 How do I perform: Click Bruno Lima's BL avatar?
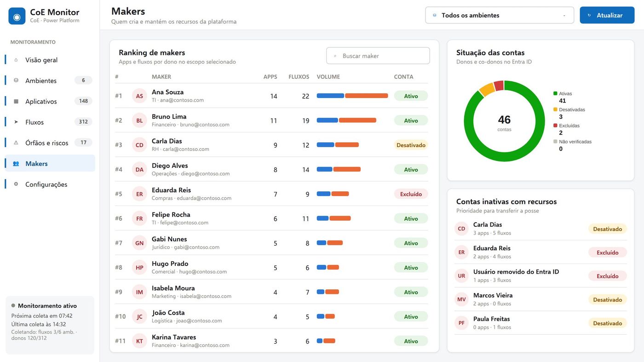[x=139, y=120]
